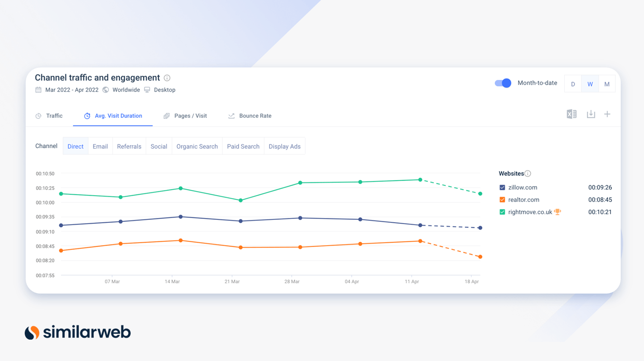
Task: Select the Avg. Visit Duration tab
Action: pyautogui.click(x=113, y=116)
